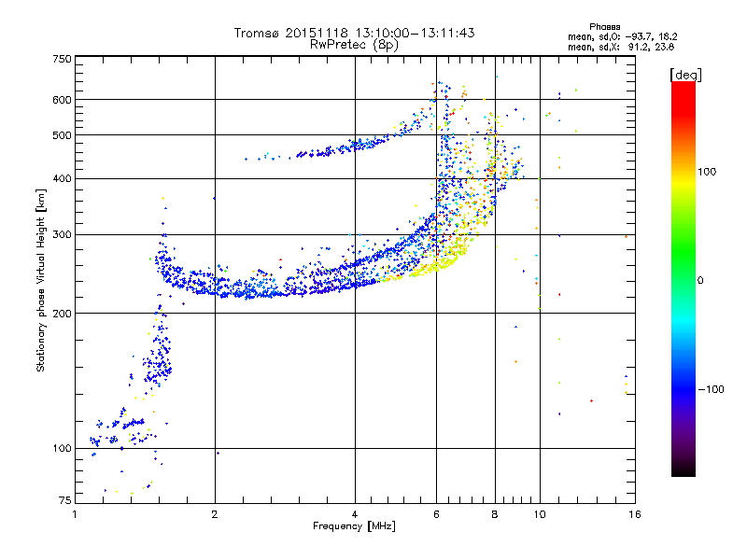
Task: Click the y-axis label '400'
Action: point(63,178)
